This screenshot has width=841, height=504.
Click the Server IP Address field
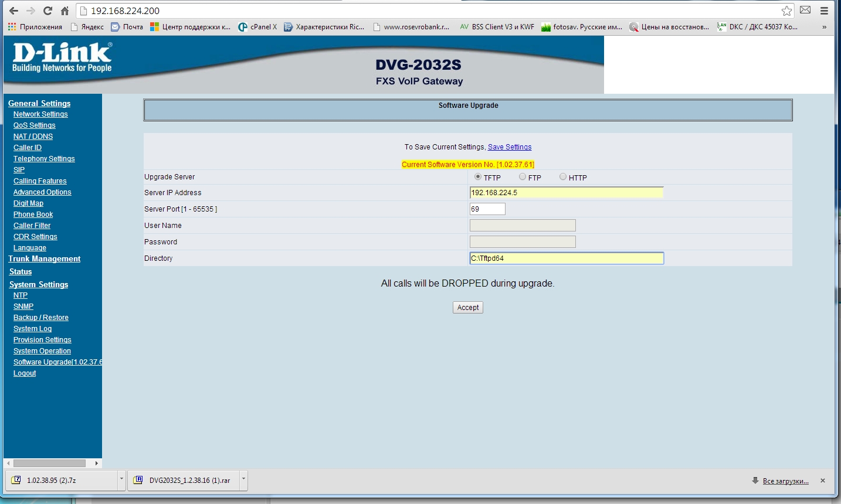[x=566, y=193]
